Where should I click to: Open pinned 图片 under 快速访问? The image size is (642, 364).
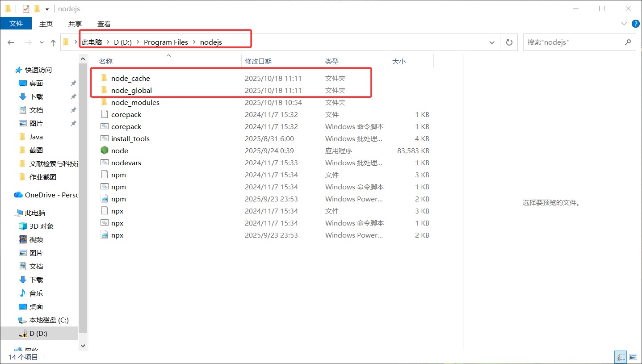pyautogui.click(x=36, y=123)
